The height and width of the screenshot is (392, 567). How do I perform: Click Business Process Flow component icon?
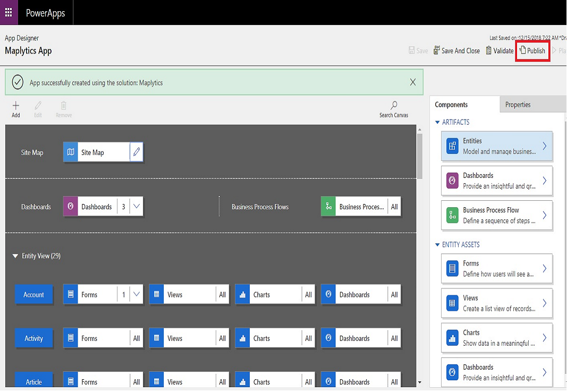pos(452,215)
